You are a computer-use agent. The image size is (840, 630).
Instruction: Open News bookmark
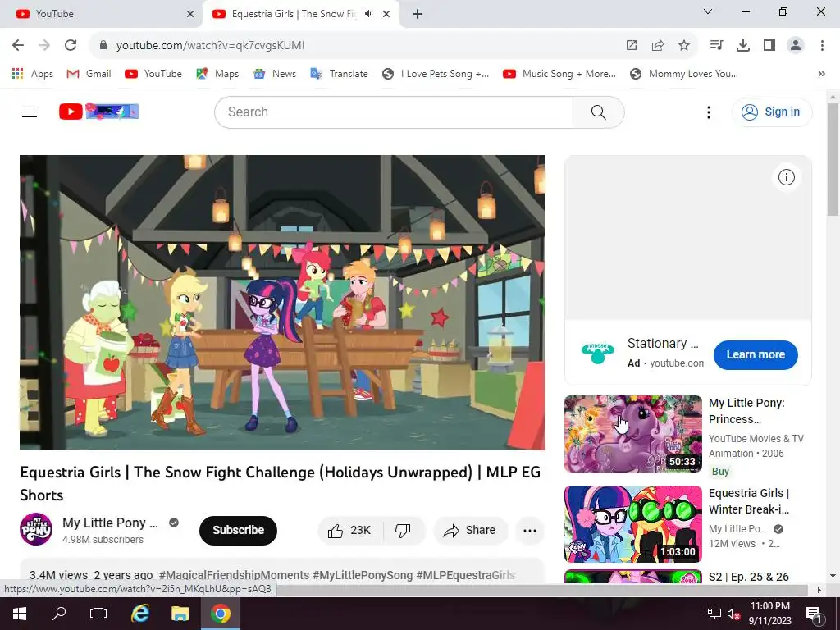pos(275,74)
